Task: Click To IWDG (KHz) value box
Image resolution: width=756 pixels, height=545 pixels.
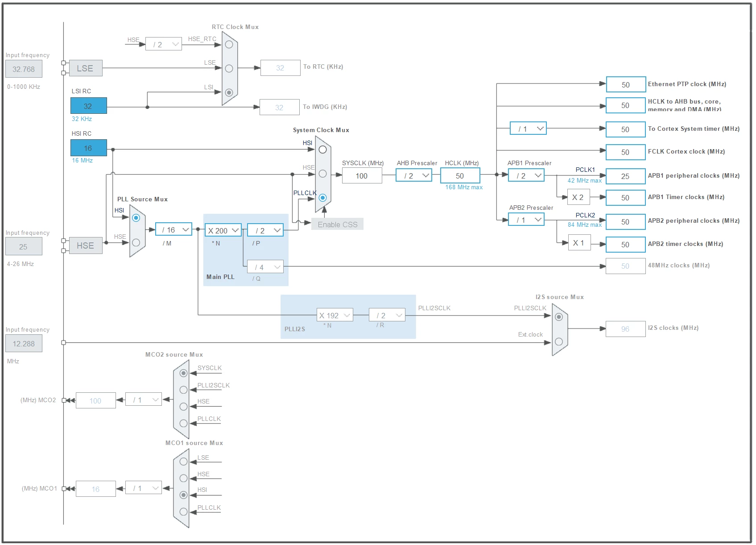Action: pyautogui.click(x=280, y=107)
